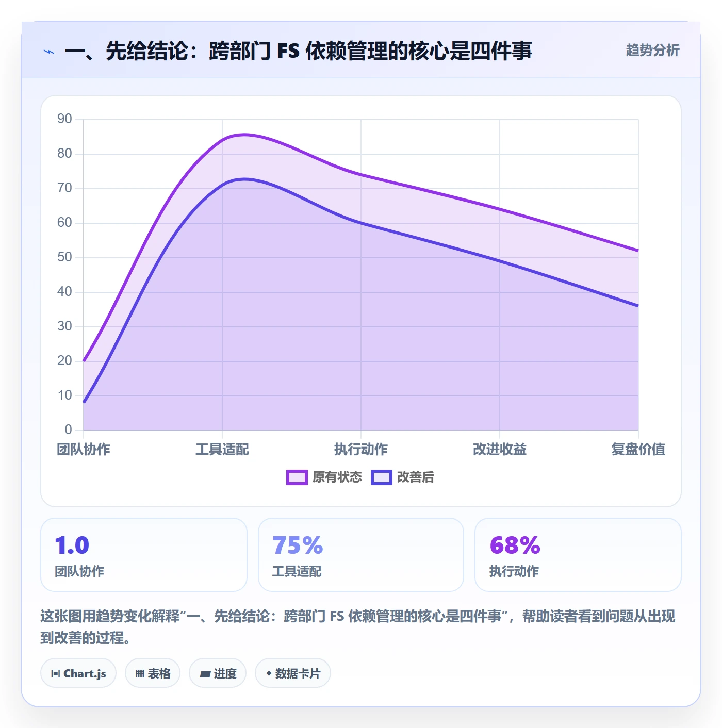Click the 复盘价值 x-axis label
The width and height of the screenshot is (722, 728).
[x=638, y=450]
